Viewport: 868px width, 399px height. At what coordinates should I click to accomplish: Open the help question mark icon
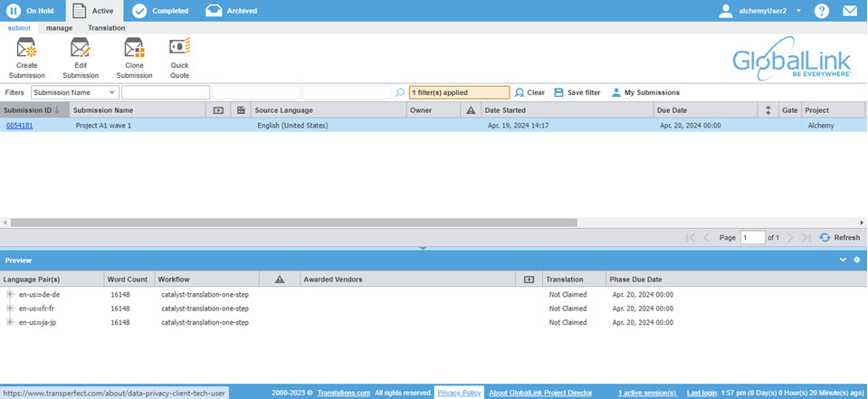(x=822, y=11)
